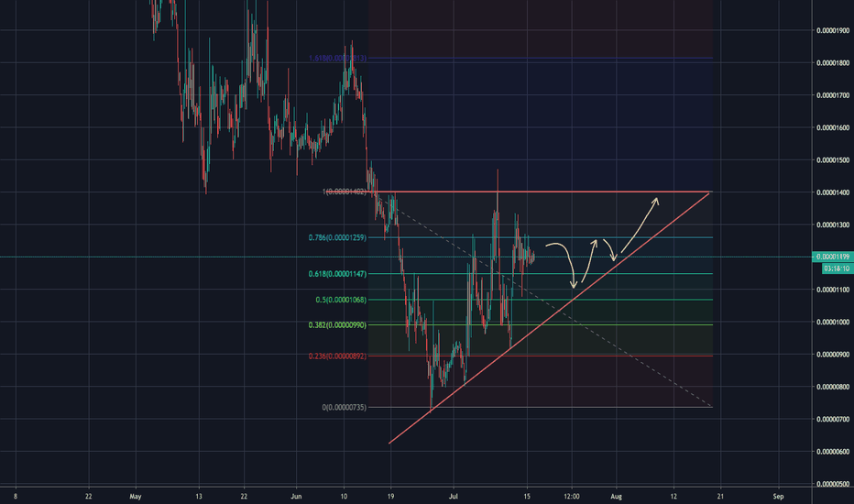Select the 0.236(0.00000892) Fibonacci label
The width and height of the screenshot is (854, 504).
tap(337, 356)
